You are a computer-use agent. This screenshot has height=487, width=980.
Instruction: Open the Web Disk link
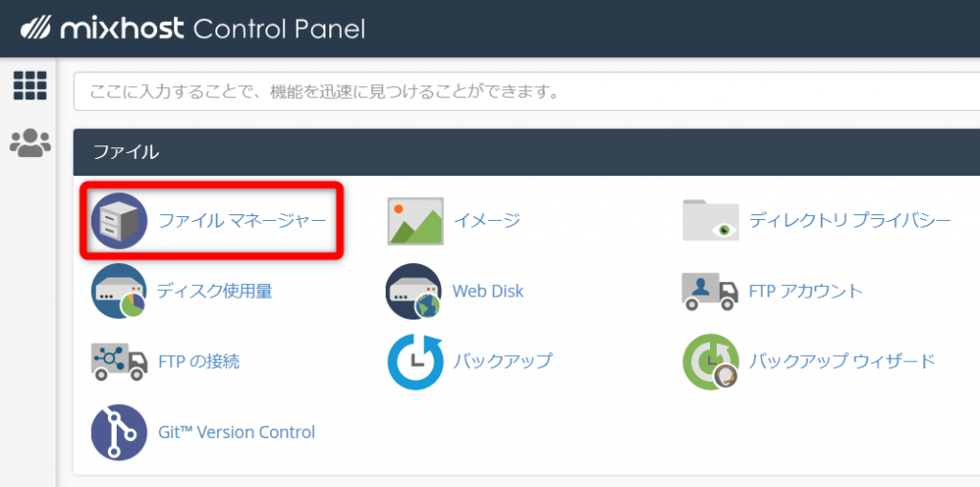pos(488,291)
